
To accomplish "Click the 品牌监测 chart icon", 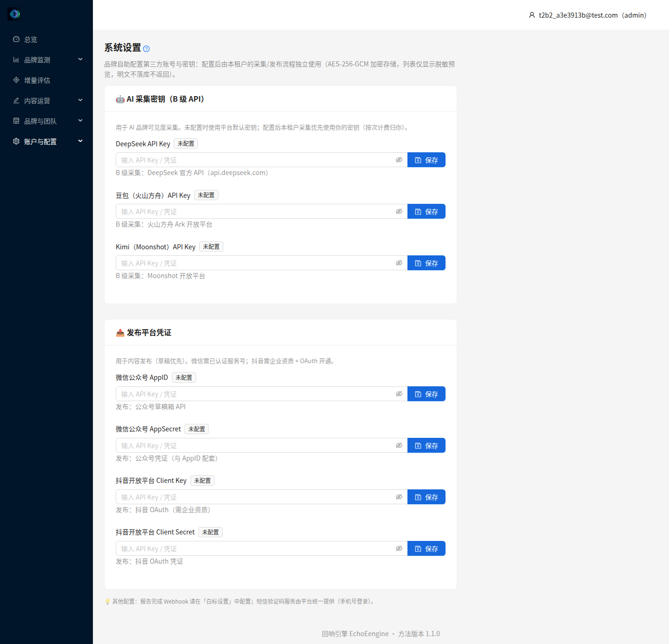I will 16,60.
